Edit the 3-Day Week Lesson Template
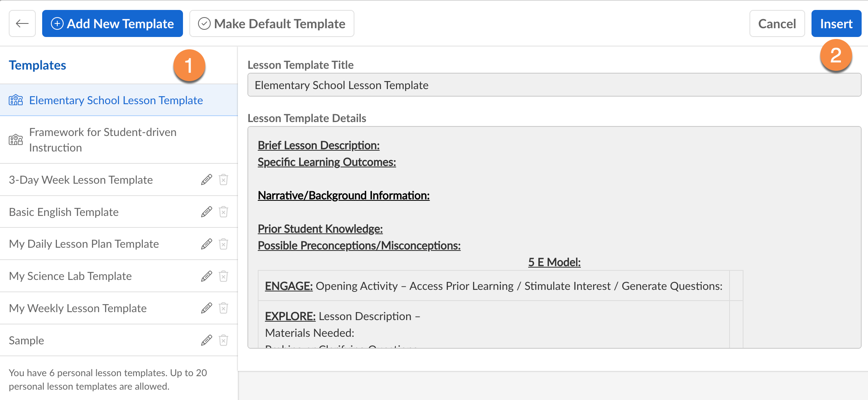 pos(206,180)
